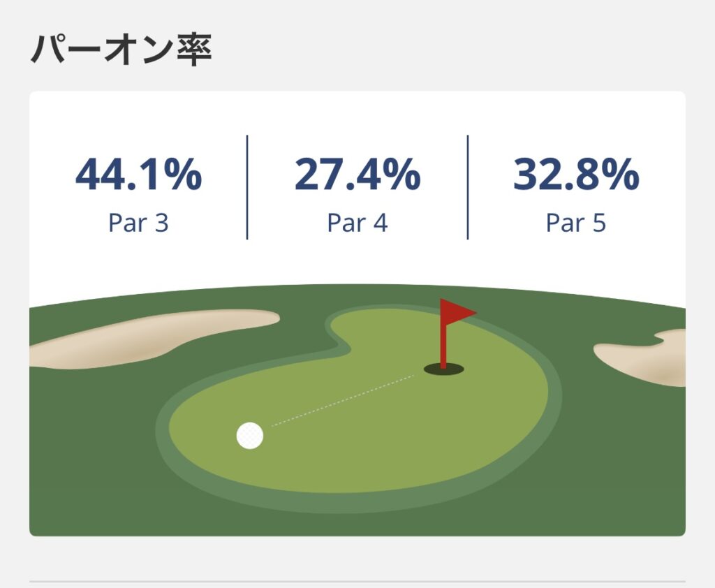715x588 pixels.
Task: Click the dotted putt line
Action: point(342,400)
